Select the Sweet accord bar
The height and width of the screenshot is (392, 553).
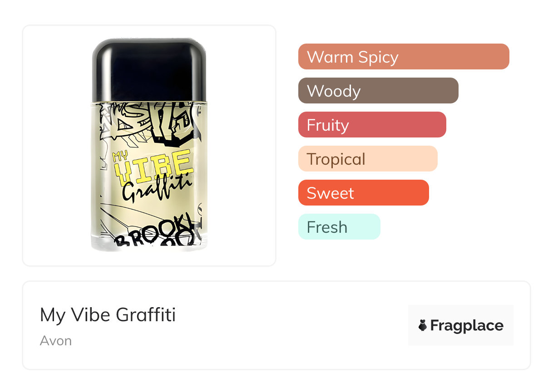(x=363, y=193)
